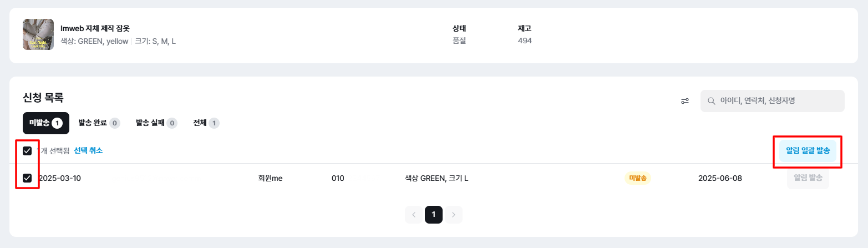Screen dimensions: 868x248
Task: Click the magnifier icon in search box
Action: (x=711, y=101)
